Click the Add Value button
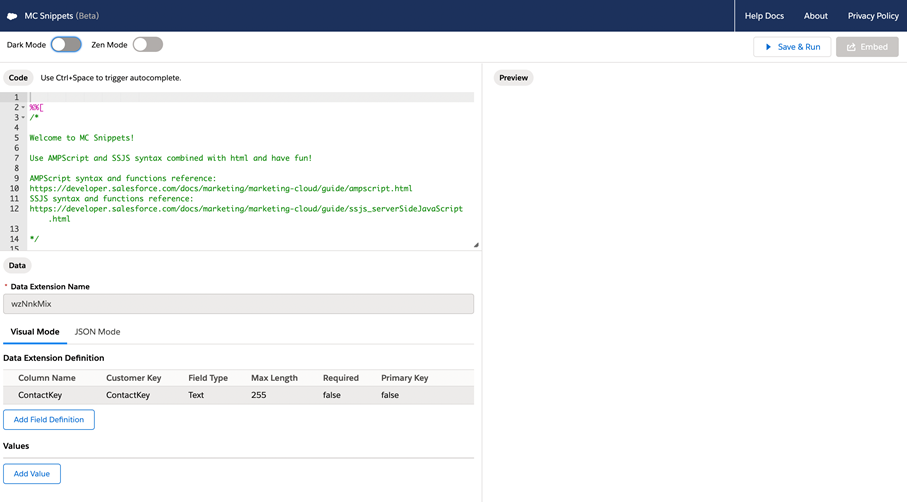This screenshot has width=907, height=502. pos(32,474)
